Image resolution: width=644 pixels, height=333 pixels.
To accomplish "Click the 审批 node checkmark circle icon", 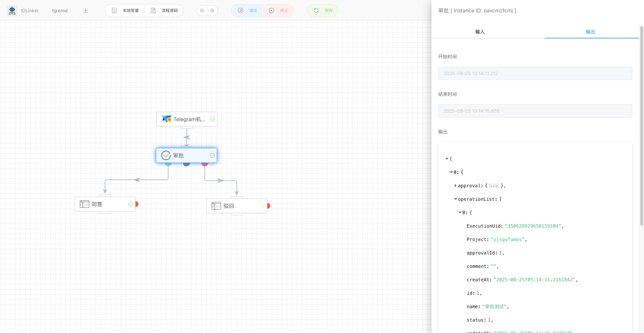I will [166, 155].
